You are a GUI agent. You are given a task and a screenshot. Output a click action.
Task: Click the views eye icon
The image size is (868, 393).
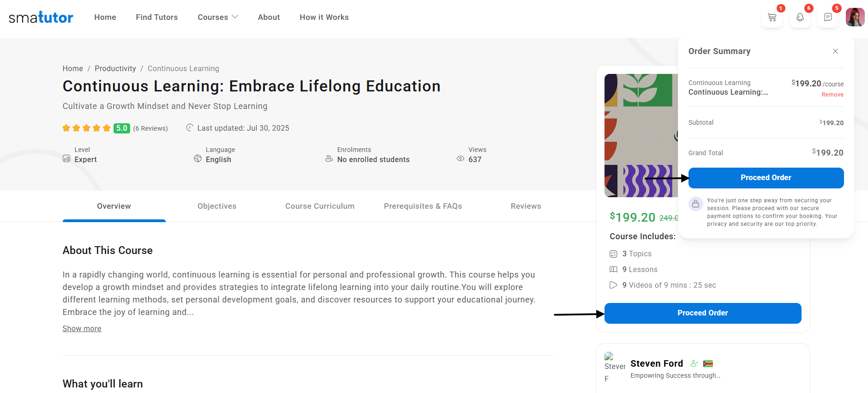(460, 159)
